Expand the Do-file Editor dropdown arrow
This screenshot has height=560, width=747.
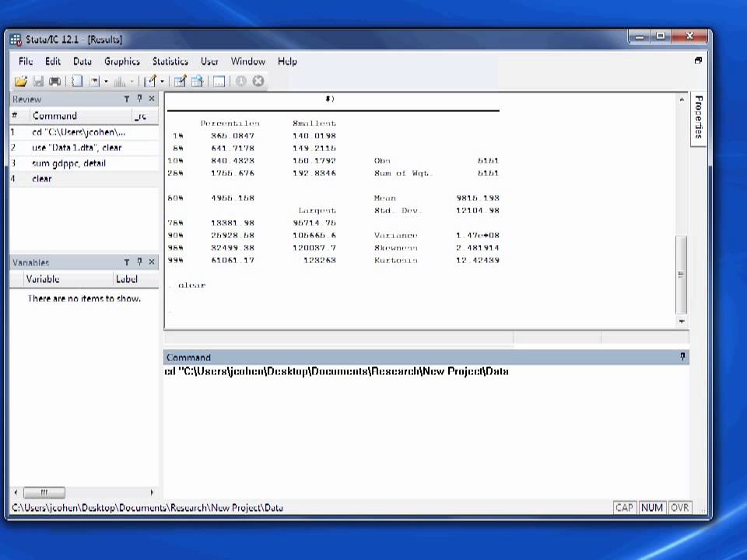(162, 82)
